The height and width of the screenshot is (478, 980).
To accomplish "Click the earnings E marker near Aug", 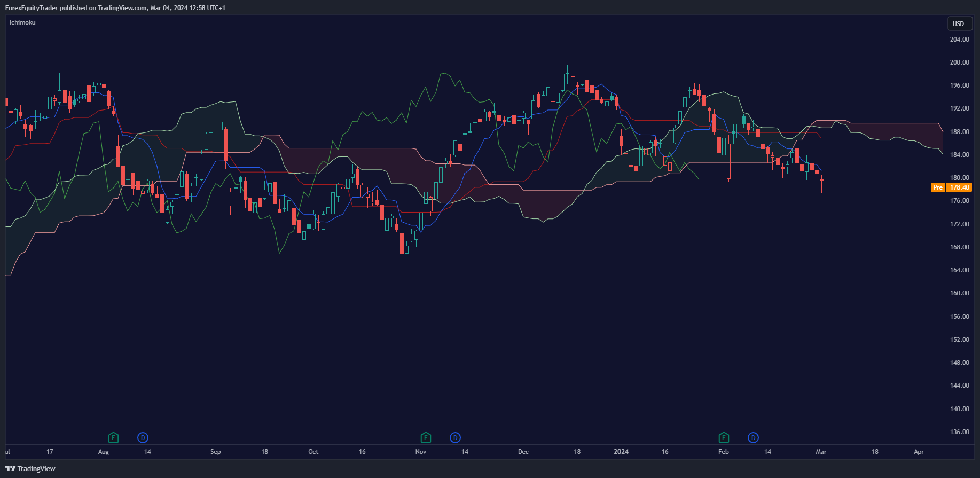I will [x=113, y=438].
